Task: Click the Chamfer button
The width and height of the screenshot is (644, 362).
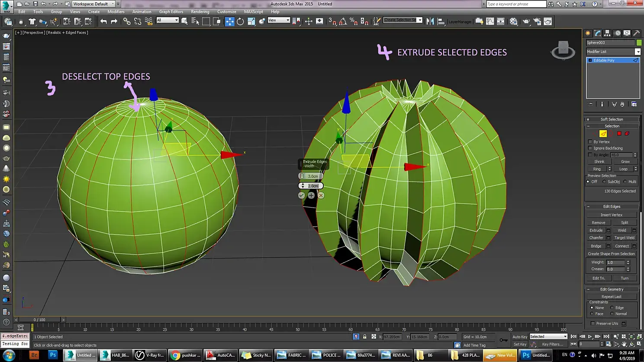Action: click(596, 238)
